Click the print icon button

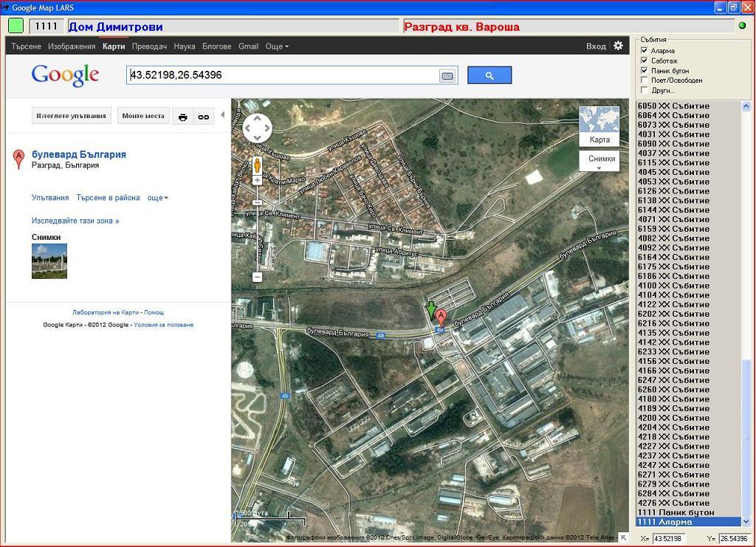pyautogui.click(x=183, y=116)
